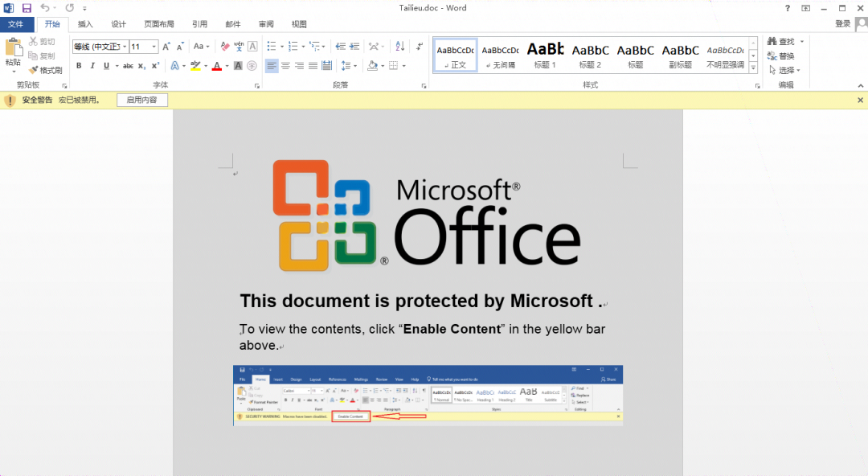Screen dimensions: 868x476
Task: Toggle underline formatting
Action: click(106, 66)
